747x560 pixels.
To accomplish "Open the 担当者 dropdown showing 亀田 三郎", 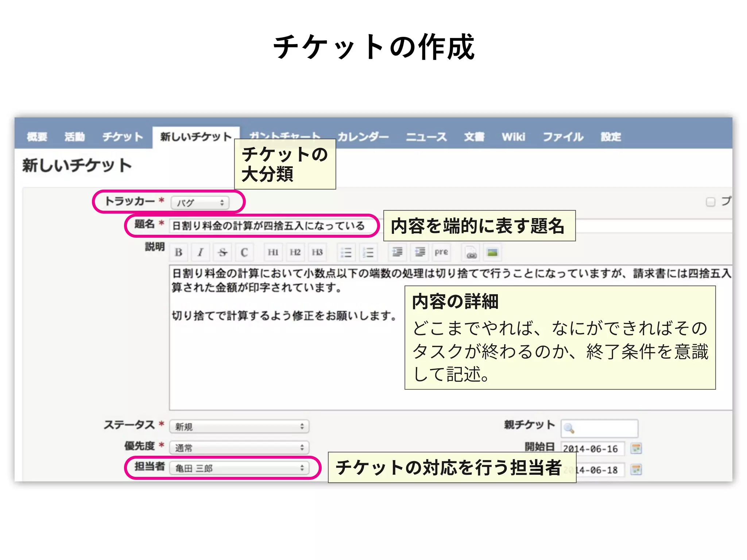I will click(x=239, y=468).
